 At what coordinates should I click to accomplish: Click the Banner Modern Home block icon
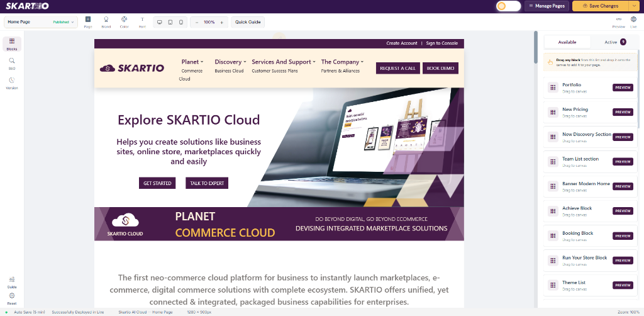pyautogui.click(x=553, y=186)
